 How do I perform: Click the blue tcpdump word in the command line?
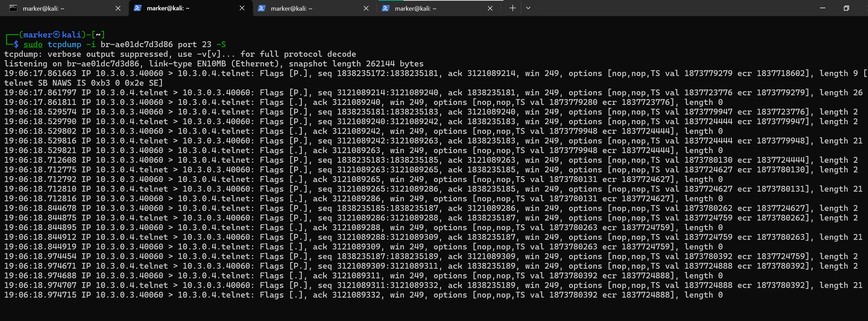point(64,44)
